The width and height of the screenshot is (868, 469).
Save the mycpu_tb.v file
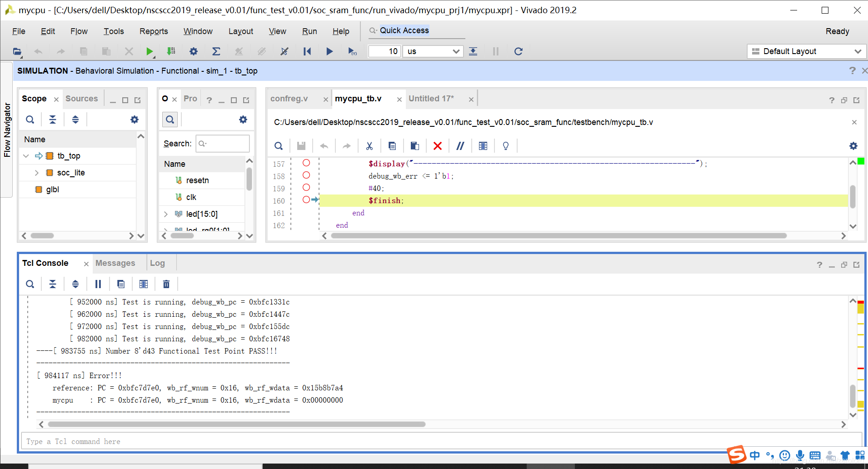(x=301, y=146)
